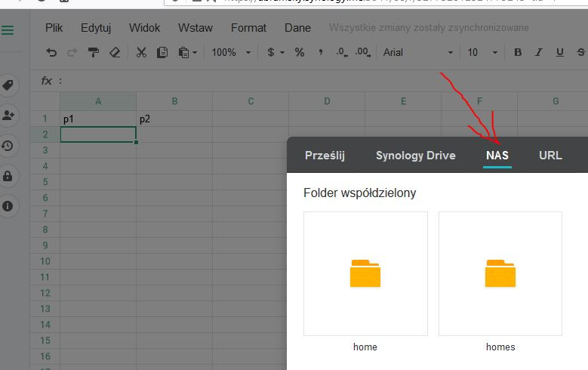Switch to the Synology Drive tab
The height and width of the screenshot is (370, 588).
[x=415, y=156]
